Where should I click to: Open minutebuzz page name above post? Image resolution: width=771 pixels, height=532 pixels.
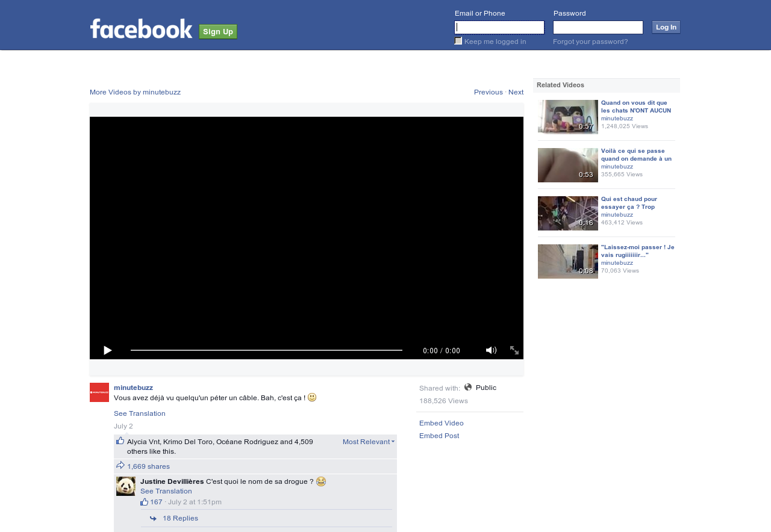point(133,388)
